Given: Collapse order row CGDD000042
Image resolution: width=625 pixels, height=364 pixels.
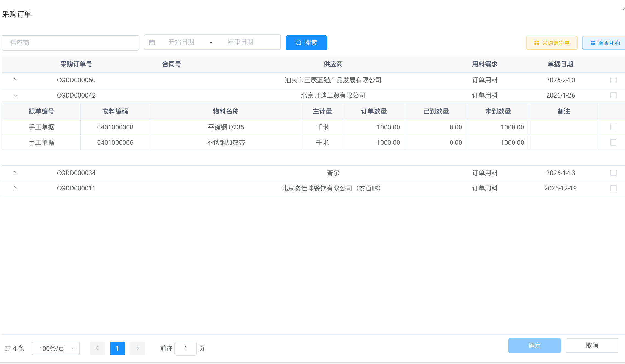Looking at the screenshot, I should tap(15, 95).
